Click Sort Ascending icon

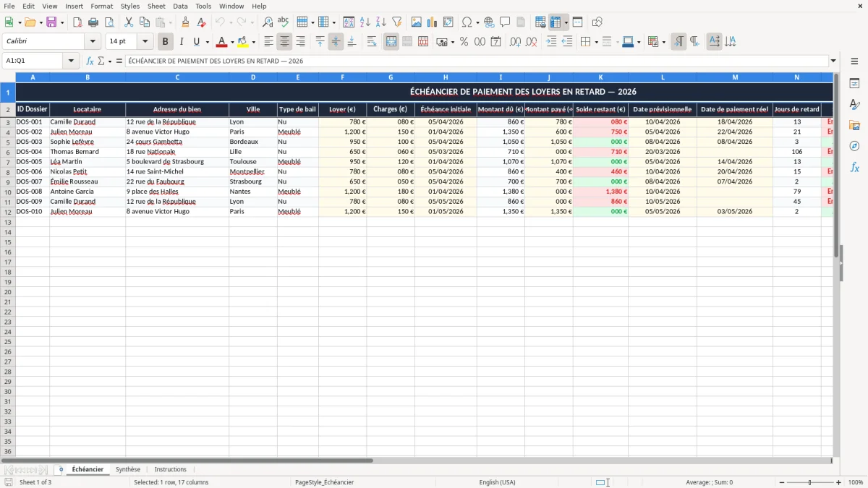[x=365, y=22]
